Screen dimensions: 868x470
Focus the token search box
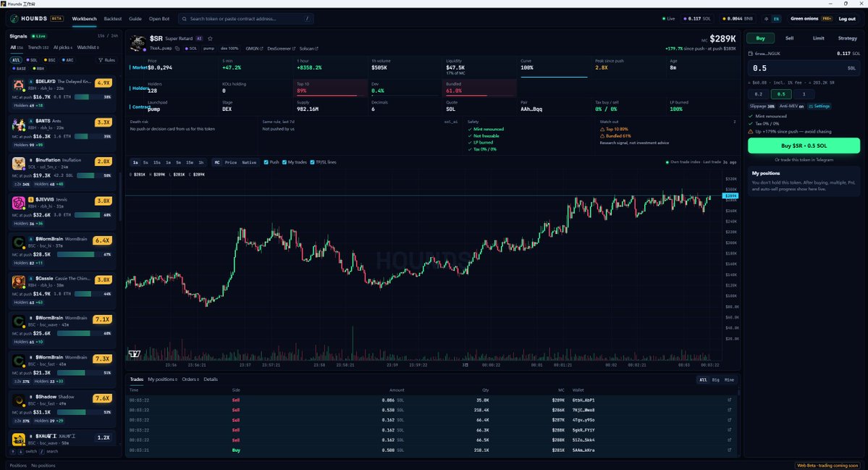[x=246, y=19]
